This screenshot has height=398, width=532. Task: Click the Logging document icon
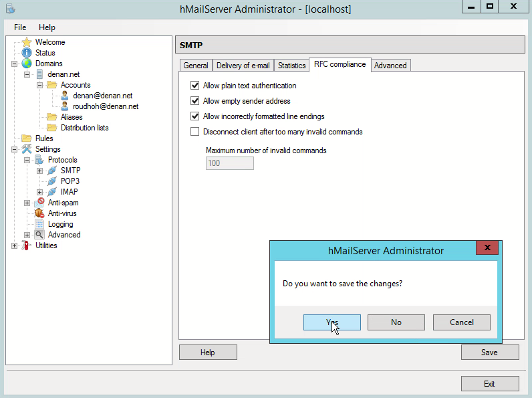[39, 224]
